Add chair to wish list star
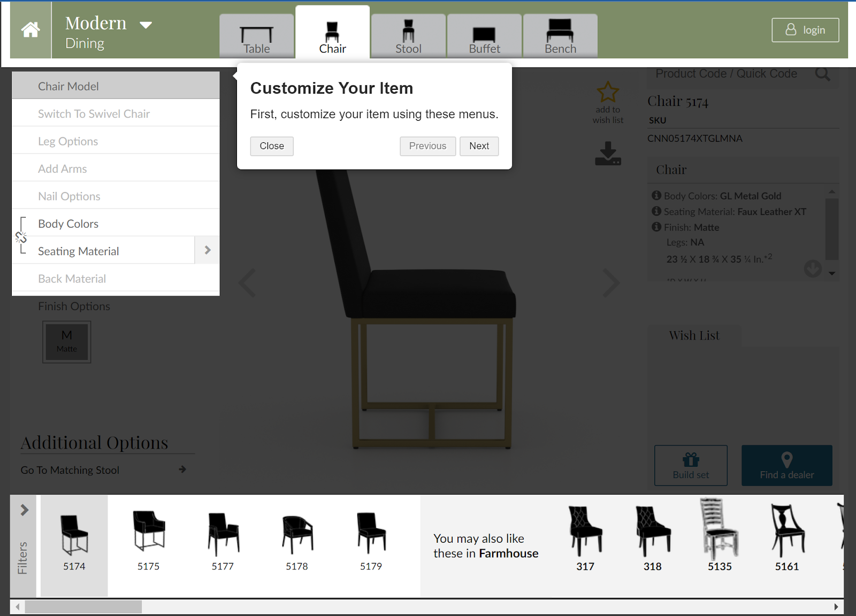Viewport: 856px width, 616px height. 608,92
